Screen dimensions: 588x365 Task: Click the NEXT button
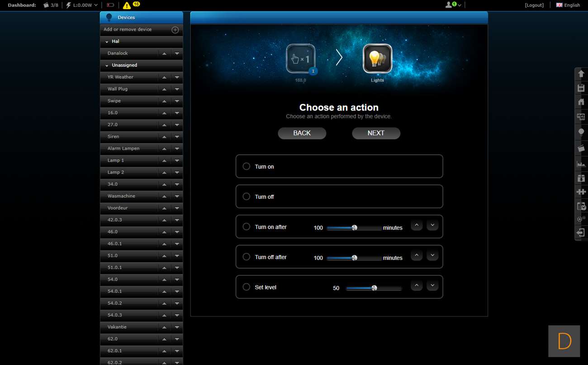coord(376,133)
